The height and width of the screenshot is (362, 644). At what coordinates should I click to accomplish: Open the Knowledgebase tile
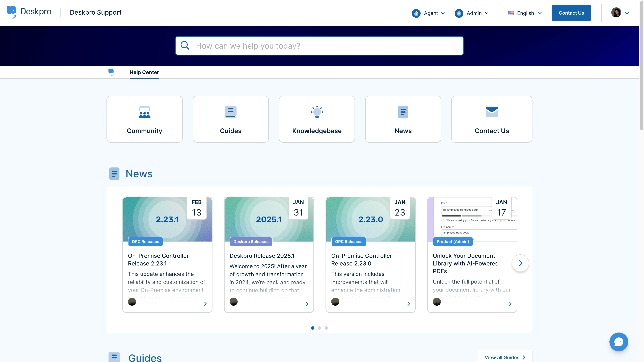[x=317, y=119]
